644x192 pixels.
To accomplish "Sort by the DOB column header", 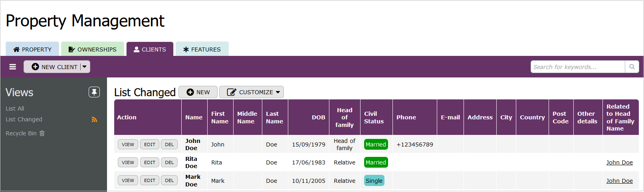I will coord(318,117).
